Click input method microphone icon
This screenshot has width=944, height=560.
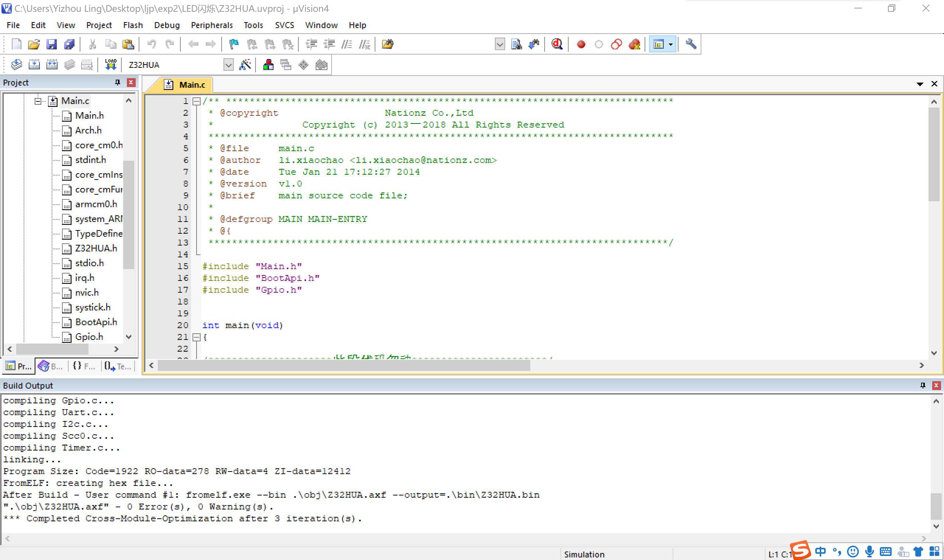[870, 552]
